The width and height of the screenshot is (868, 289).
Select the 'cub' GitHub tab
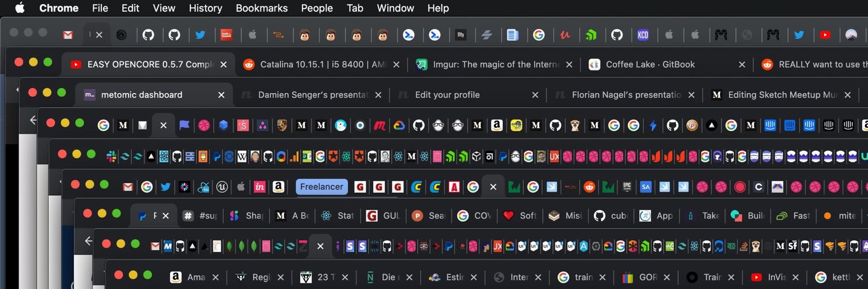tap(612, 215)
